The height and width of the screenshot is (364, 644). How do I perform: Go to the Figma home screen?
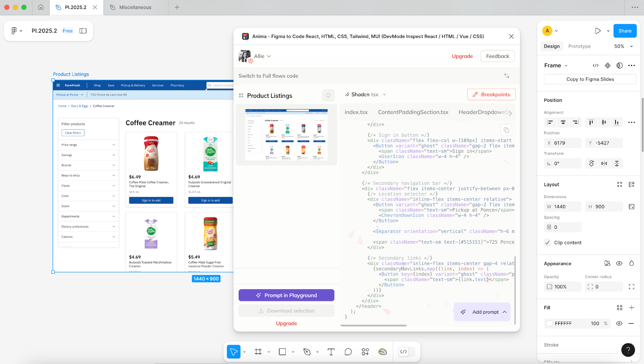[41, 7]
